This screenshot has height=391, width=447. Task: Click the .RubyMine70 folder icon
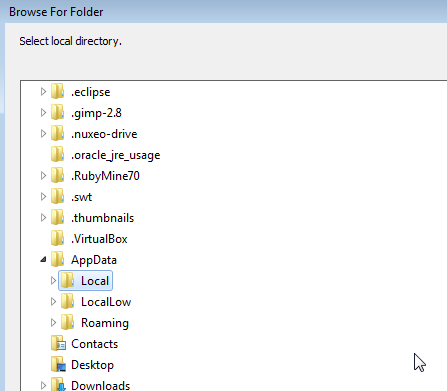tap(57, 175)
